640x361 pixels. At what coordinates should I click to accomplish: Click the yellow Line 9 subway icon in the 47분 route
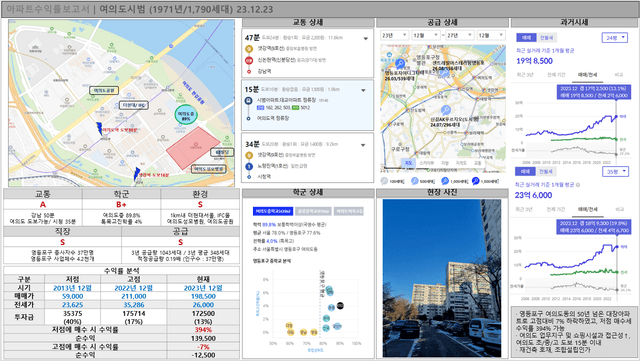point(249,49)
